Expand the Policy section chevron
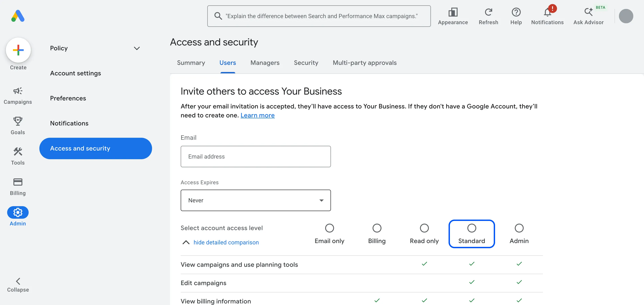The height and width of the screenshot is (305, 644). coord(137,48)
